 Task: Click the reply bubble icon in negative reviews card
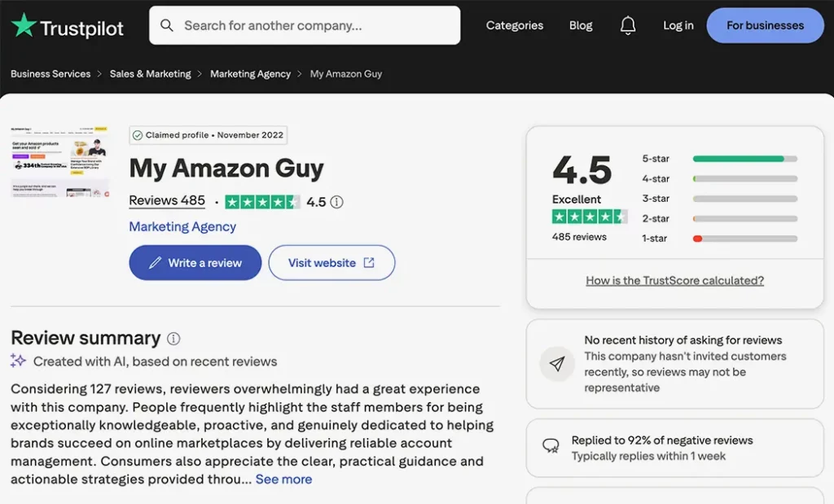coord(551,445)
